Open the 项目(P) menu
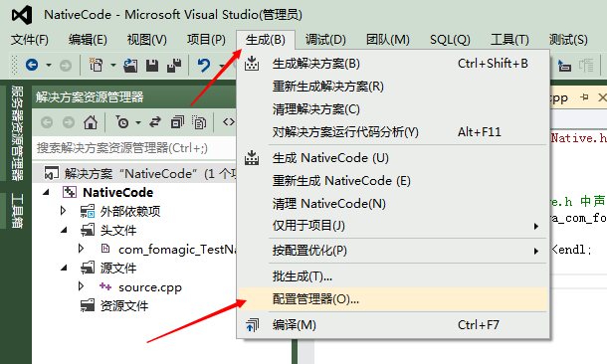Screen dimensions: 607x364 pos(206,40)
